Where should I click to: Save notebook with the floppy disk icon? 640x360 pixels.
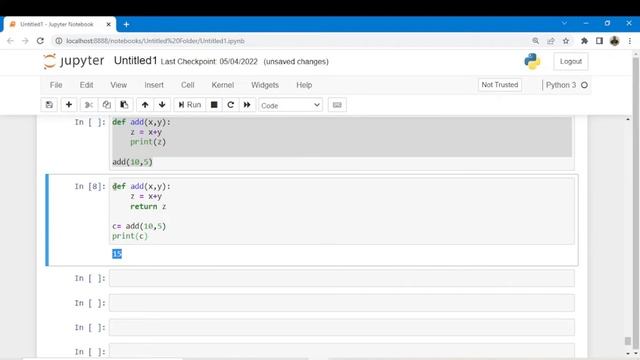49,105
